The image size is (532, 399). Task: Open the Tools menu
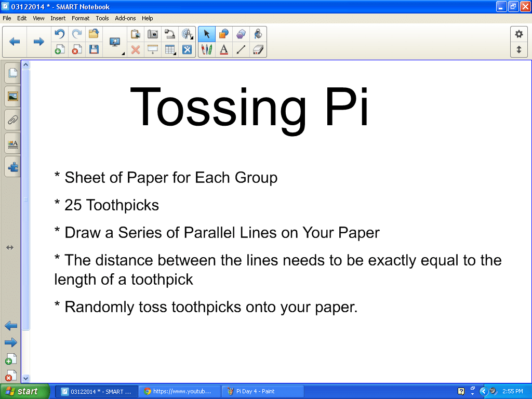coord(102,18)
